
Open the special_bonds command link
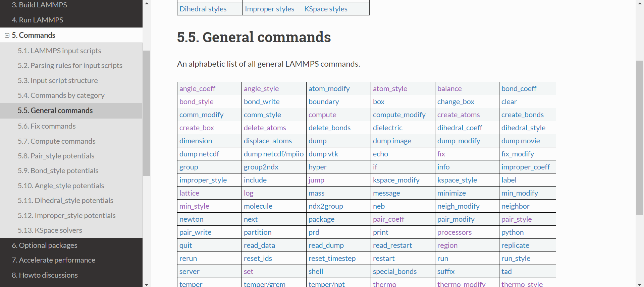pyautogui.click(x=395, y=272)
